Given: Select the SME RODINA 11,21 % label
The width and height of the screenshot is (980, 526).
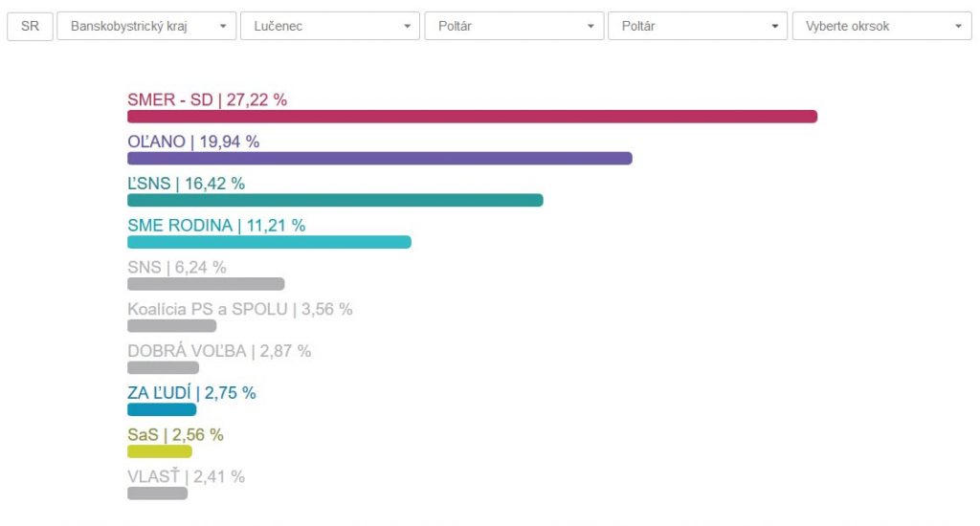Looking at the screenshot, I should (216, 226).
